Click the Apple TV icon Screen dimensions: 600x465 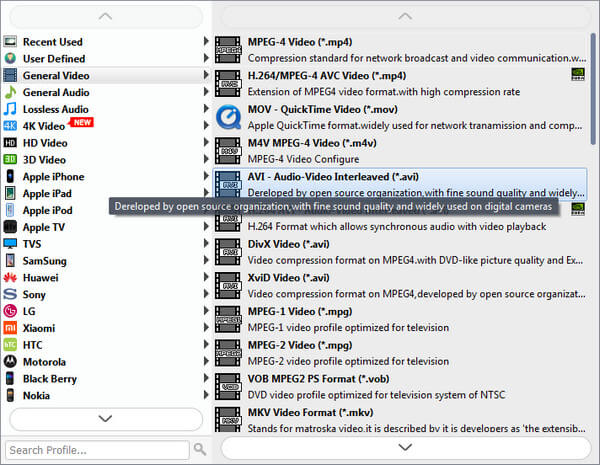tap(10, 227)
